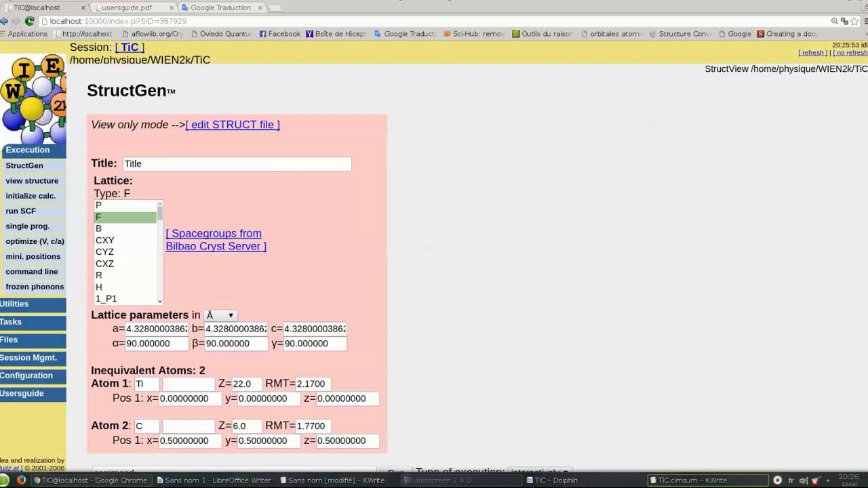Click the single prog. sidebar link
This screenshot has width=868, height=488.
[27, 226]
